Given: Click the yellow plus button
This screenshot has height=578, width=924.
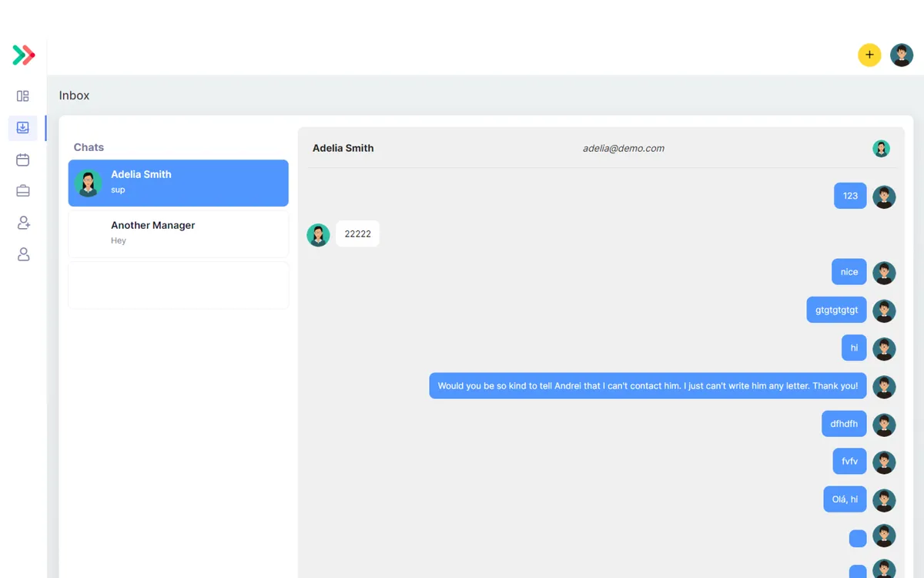Looking at the screenshot, I should pyautogui.click(x=869, y=55).
